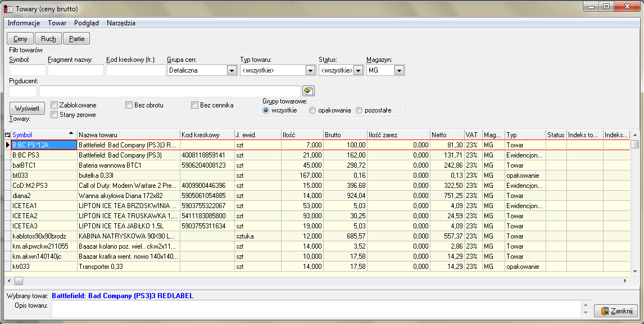
Task: Click the brutto value 924,04
Action: (x=346, y=196)
